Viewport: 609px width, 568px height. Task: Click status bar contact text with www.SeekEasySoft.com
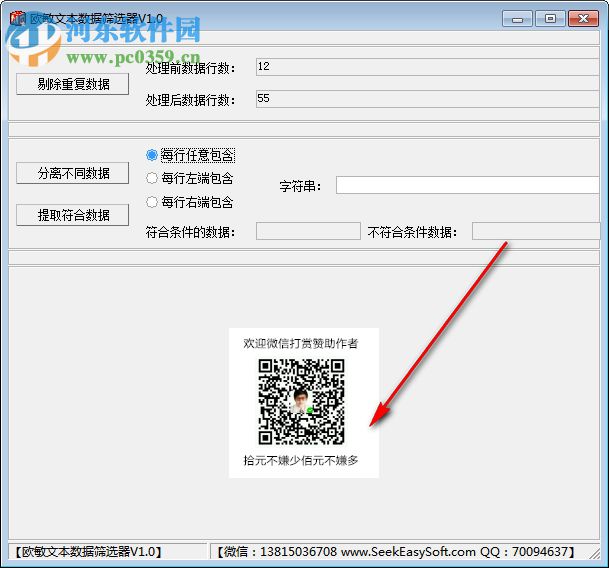coord(396,552)
